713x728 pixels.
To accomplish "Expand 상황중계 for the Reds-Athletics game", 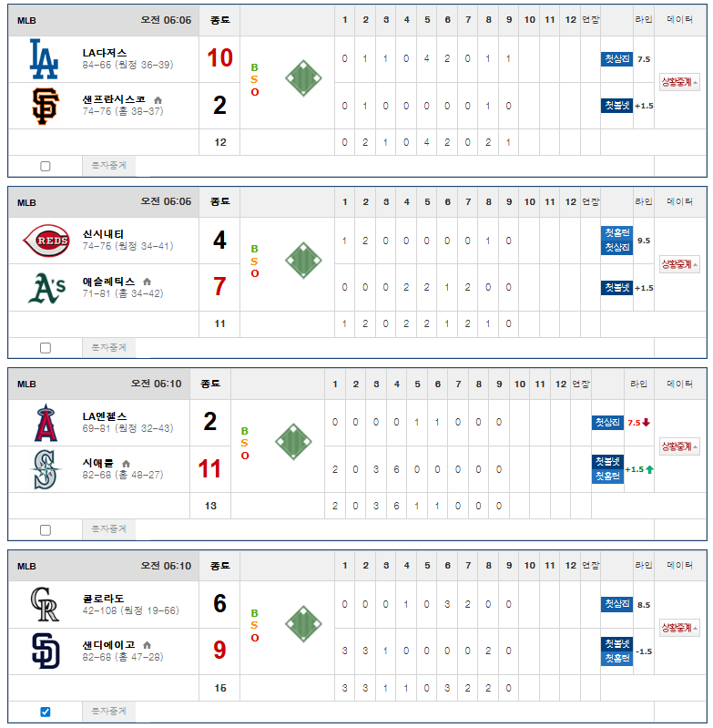I will click(679, 264).
